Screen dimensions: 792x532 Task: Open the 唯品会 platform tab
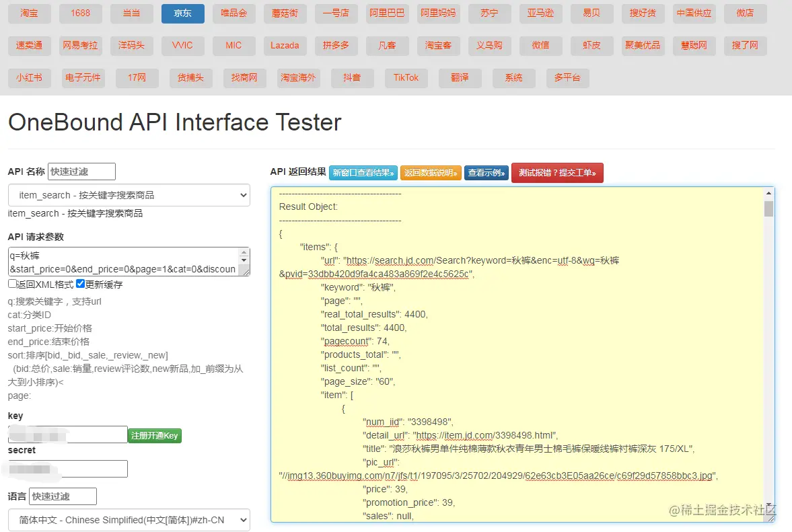[234, 13]
